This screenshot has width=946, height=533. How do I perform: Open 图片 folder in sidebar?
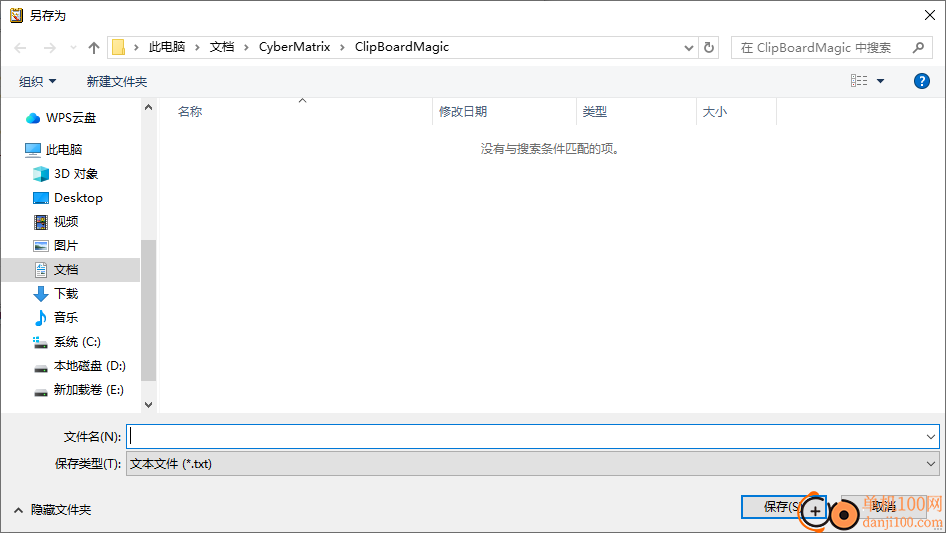[x=56, y=246]
